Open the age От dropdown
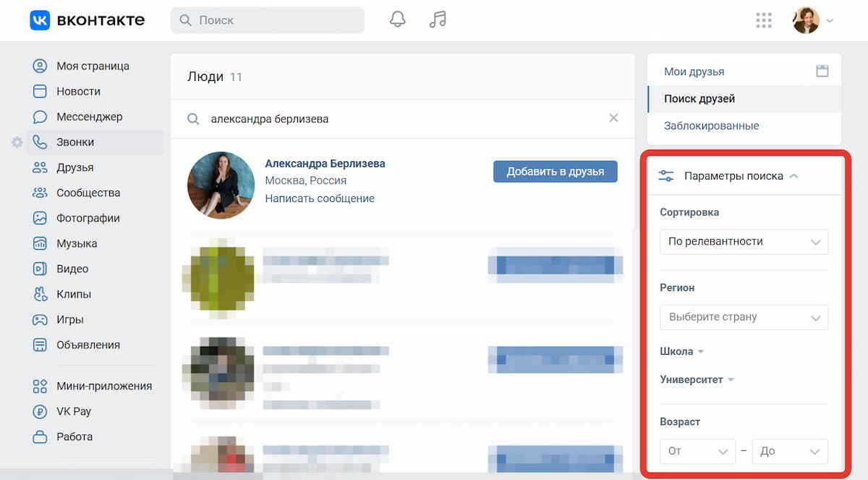The image size is (868, 480). tap(697, 451)
